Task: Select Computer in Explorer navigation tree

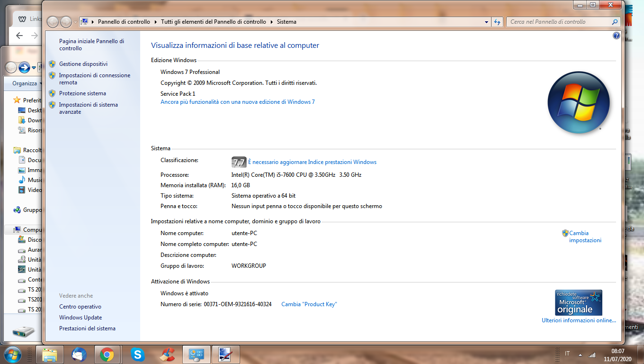Action: tap(28, 230)
